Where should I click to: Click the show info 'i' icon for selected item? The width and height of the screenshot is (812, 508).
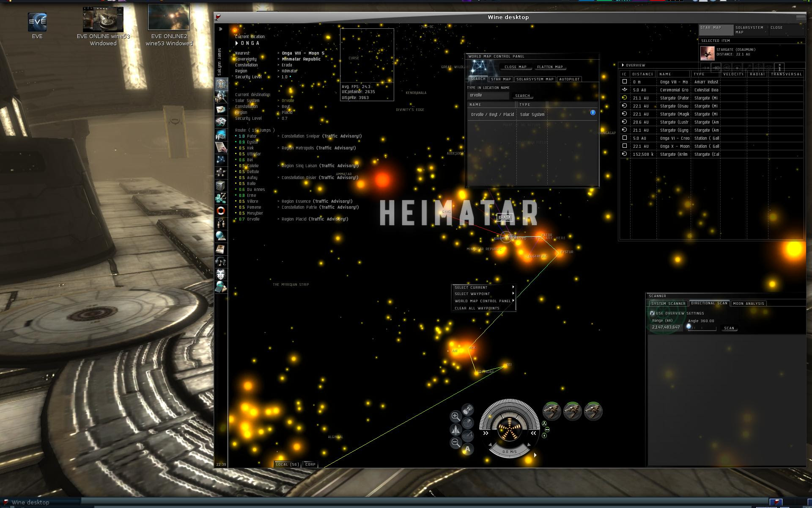779,67
